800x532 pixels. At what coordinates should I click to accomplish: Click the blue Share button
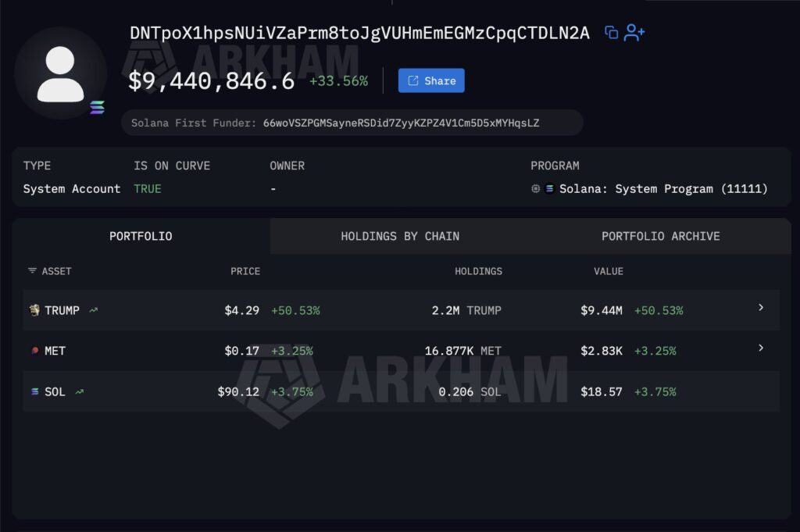[x=431, y=80]
